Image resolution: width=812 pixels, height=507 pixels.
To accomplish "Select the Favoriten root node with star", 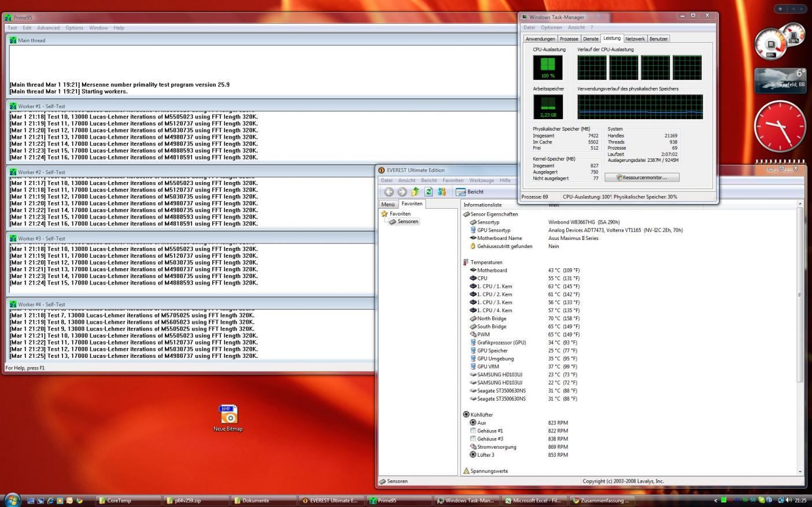I will (x=396, y=214).
